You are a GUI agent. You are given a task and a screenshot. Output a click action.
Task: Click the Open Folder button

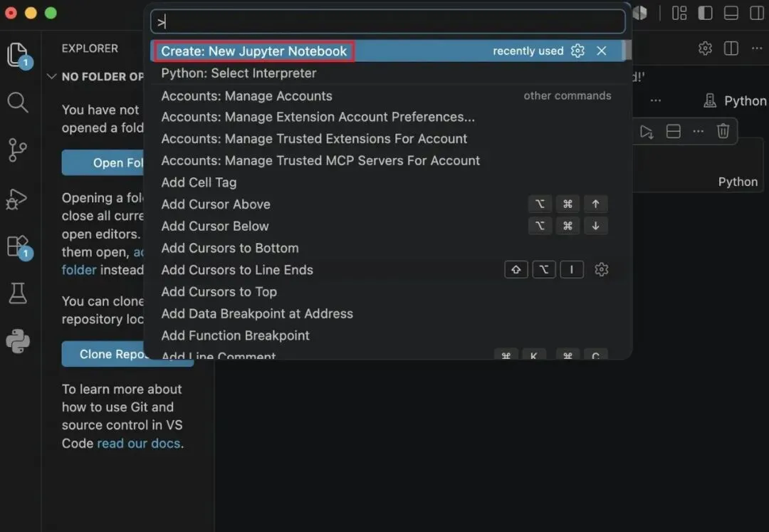point(103,163)
